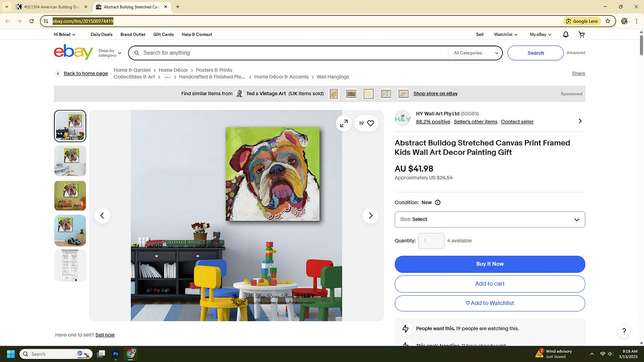Screen dimensions: 644x362
Task: Open Seller's other items link
Action: click(x=475, y=122)
